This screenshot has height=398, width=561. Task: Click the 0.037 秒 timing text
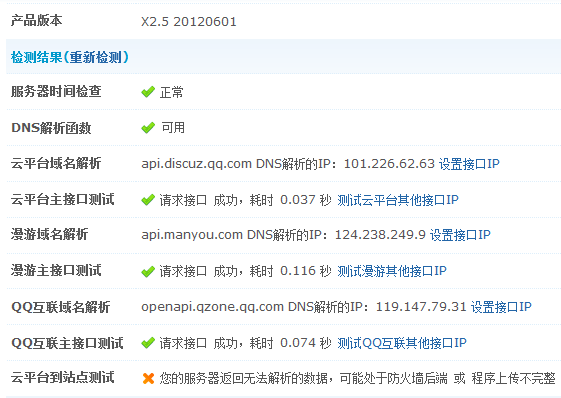(x=306, y=200)
